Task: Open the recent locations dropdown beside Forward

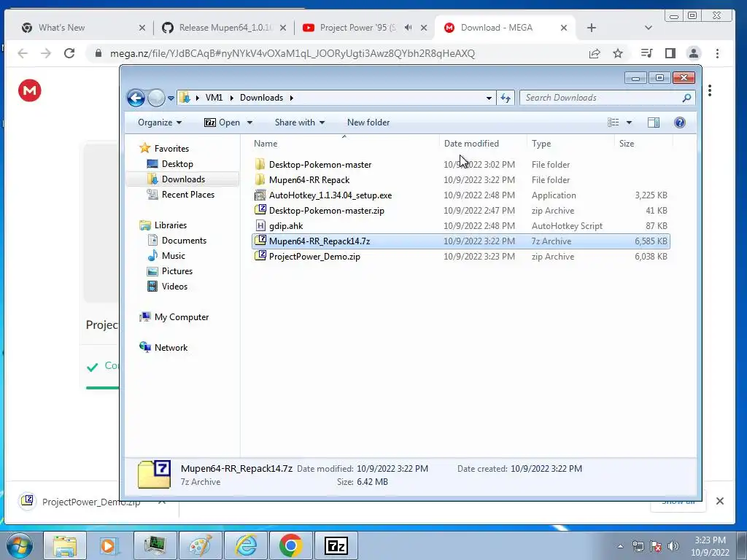Action: tap(171, 98)
